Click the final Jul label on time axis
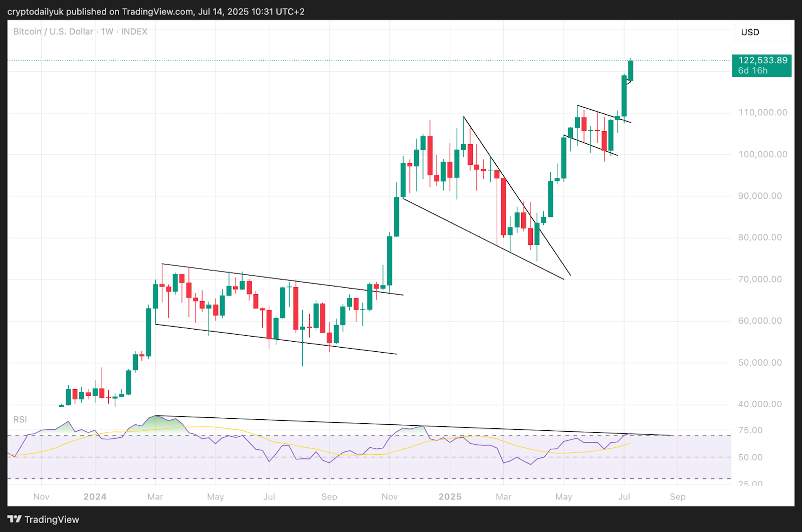Viewport: 802px width, 532px height. [624, 497]
